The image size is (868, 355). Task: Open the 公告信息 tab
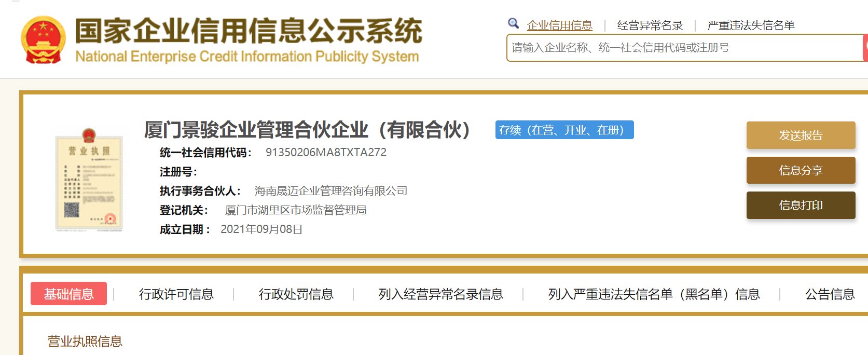click(829, 294)
